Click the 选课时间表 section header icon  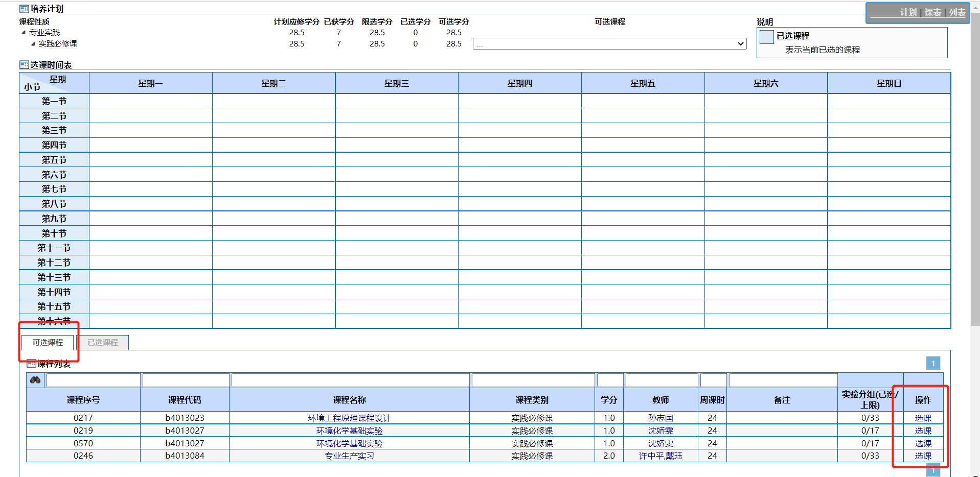click(x=24, y=65)
